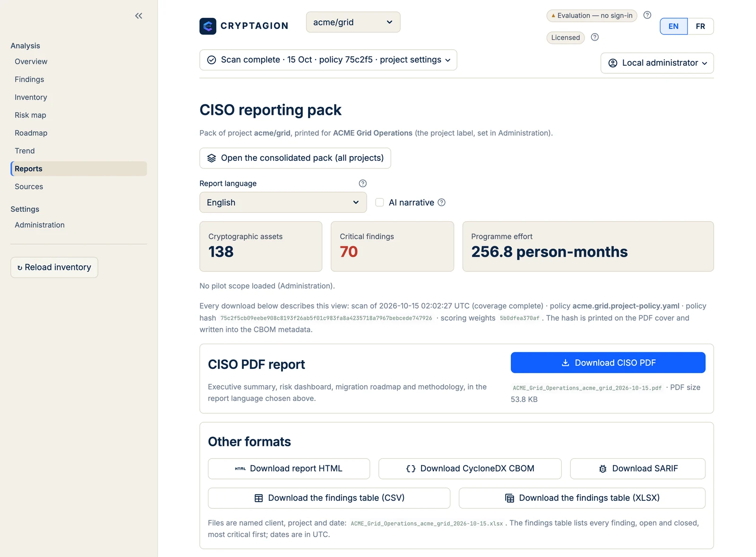Open help icon beside Licensed badge

[x=595, y=37]
